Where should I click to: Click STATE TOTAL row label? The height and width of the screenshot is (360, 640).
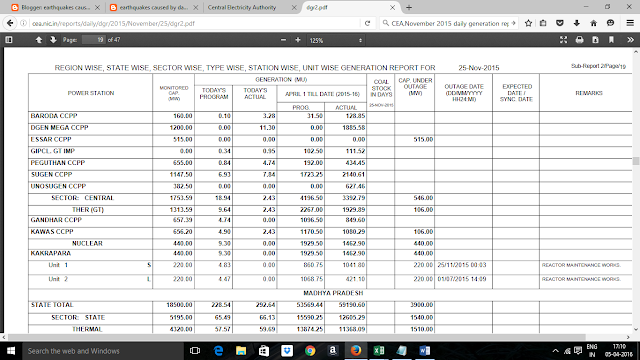point(52,305)
